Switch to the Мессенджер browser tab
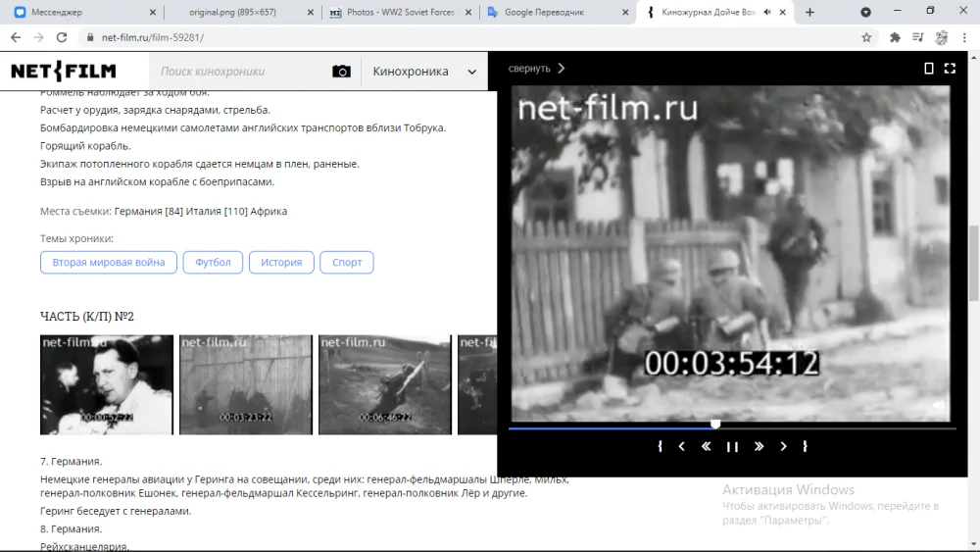 pyautogui.click(x=73, y=12)
